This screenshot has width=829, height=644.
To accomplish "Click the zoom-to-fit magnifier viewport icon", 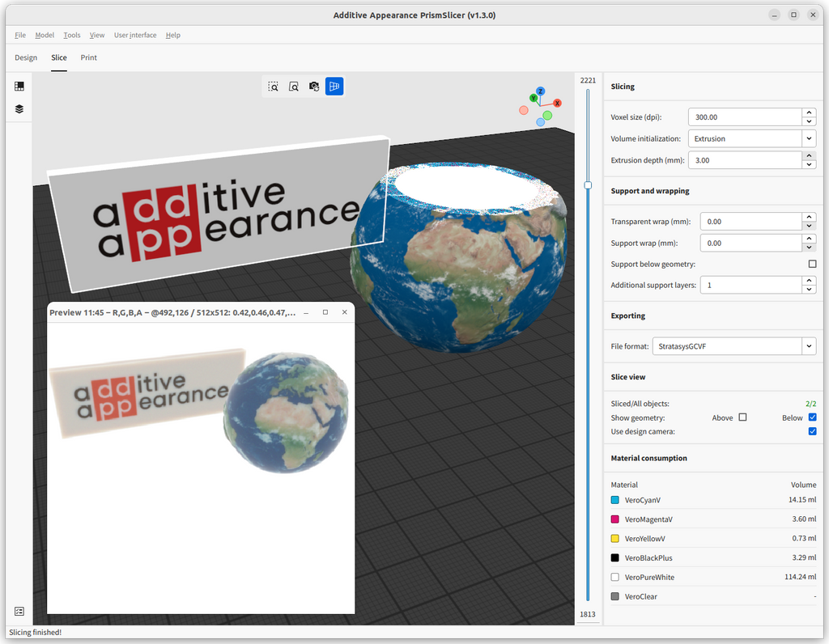I will (x=294, y=87).
